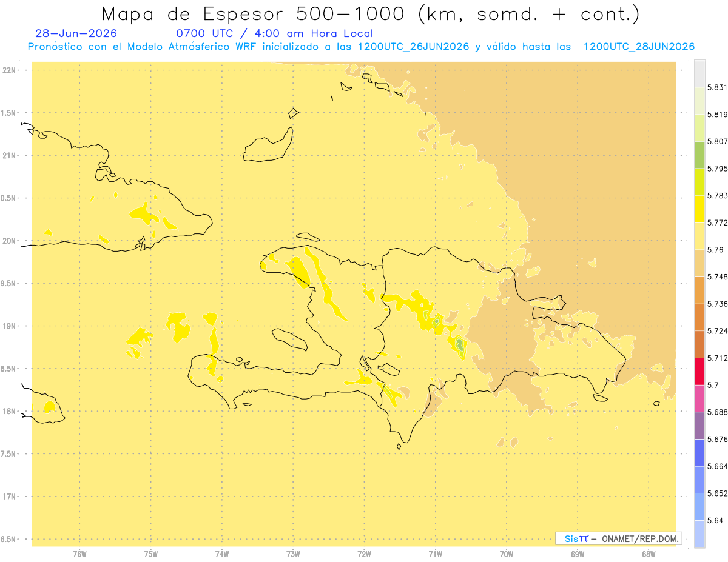
Task: Click the colorbar value "5.652"
Action: (718, 493)
